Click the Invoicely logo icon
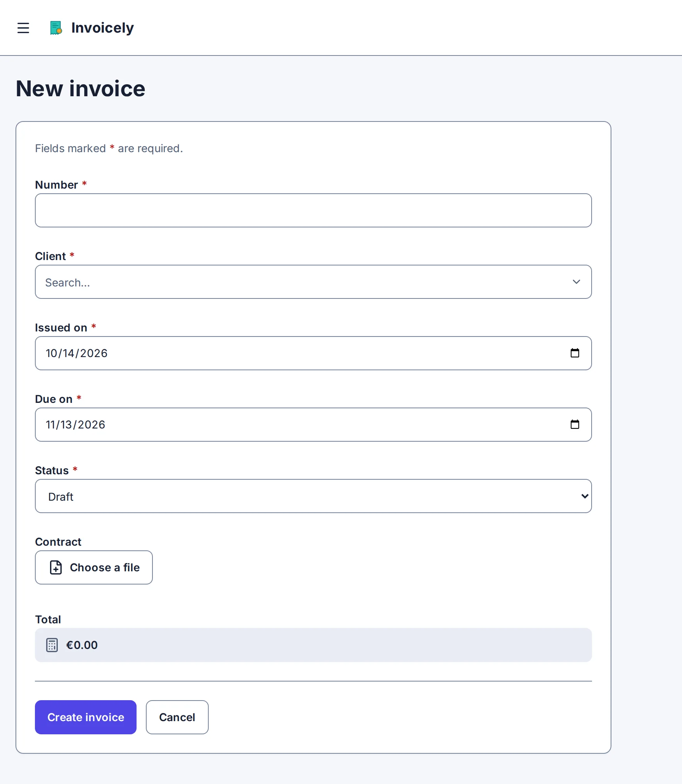 click(56, 28)
